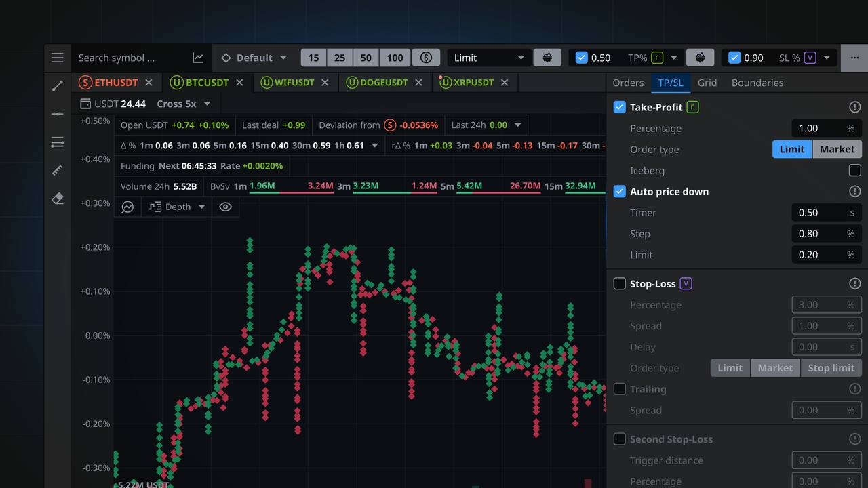Switch to the Grid tab
The image size is (868, 488).
707,83
